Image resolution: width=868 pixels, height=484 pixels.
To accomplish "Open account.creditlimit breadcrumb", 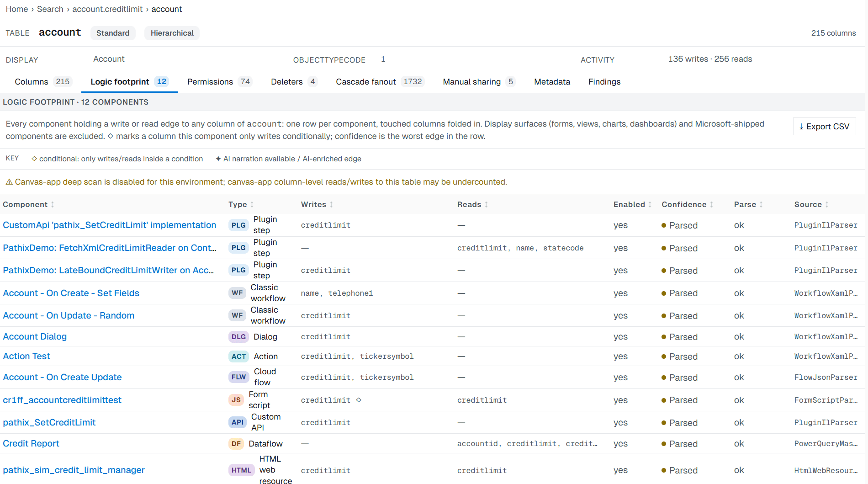I will pyautogui.click(x=107, y=9).
